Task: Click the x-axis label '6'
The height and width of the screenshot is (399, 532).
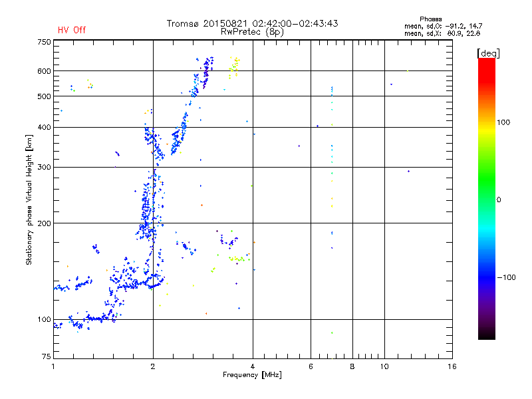Action: click(311, 366)
